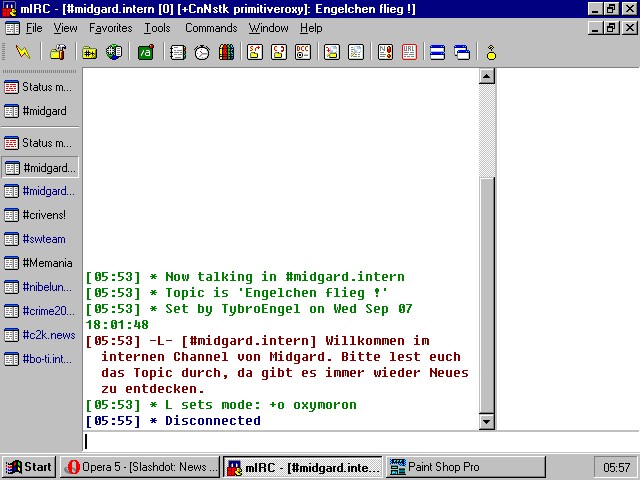Switch to the #swteam channel
Viewport: 640px width, 480px height.
coord(40,239)
